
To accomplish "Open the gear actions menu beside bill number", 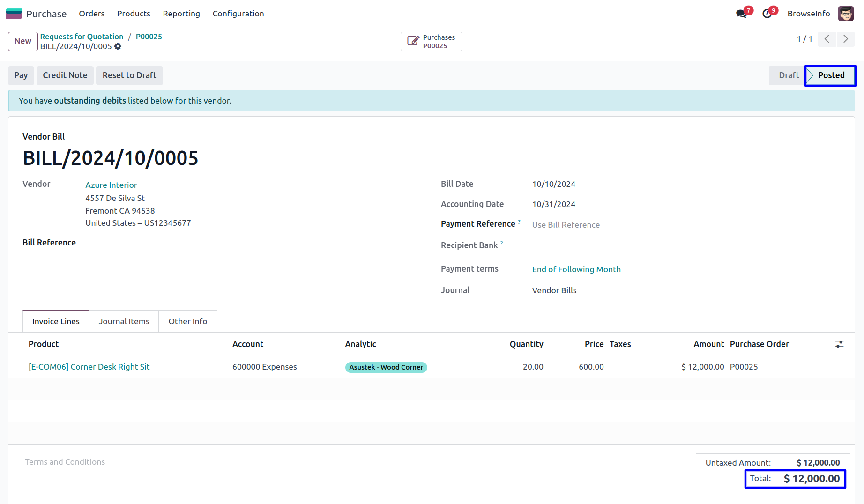I will [118, 46].
